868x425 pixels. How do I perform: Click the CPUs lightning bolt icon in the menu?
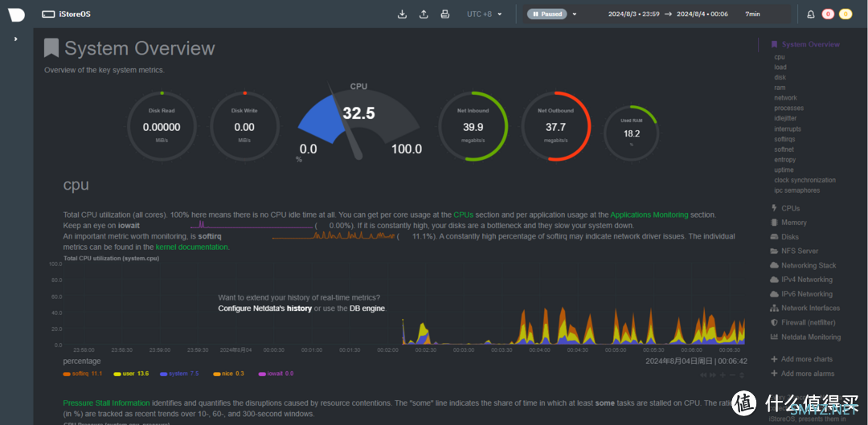(x=774, y=208)
